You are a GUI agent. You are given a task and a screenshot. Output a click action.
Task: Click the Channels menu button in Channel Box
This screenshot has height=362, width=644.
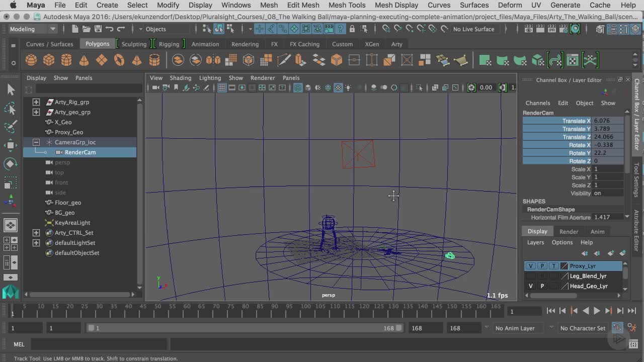[x=538, y=103]
